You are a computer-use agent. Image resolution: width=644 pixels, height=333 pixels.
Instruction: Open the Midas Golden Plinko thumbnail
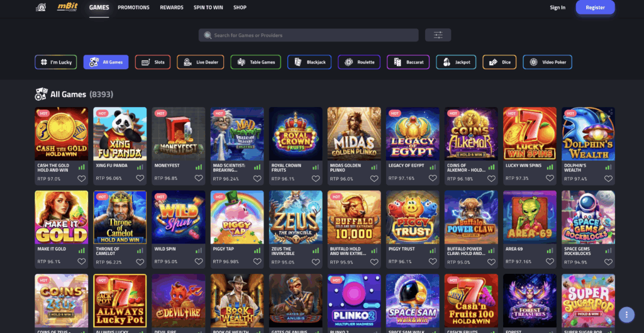354,133
